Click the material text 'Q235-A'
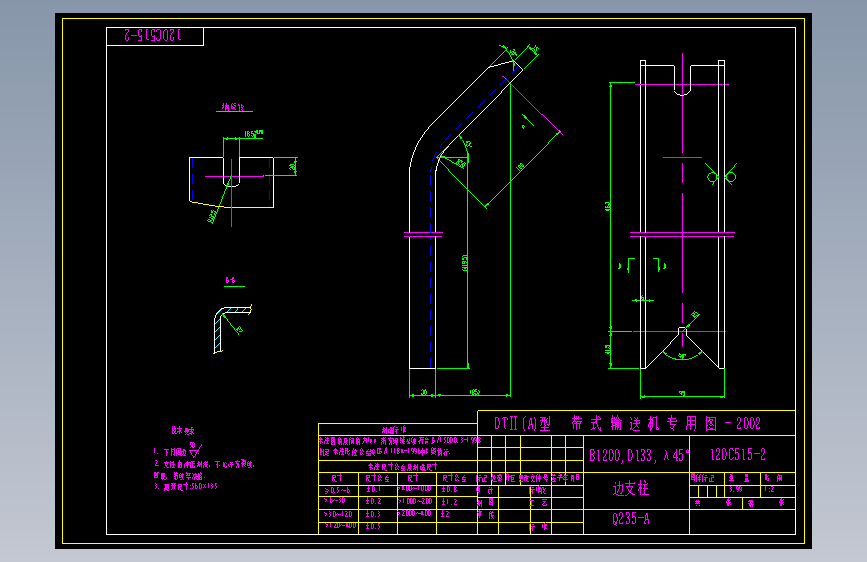 point(630,519)
